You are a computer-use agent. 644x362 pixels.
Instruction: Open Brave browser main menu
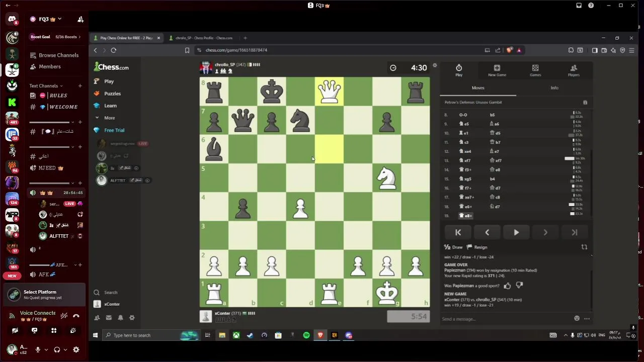(x=631, y=50)
